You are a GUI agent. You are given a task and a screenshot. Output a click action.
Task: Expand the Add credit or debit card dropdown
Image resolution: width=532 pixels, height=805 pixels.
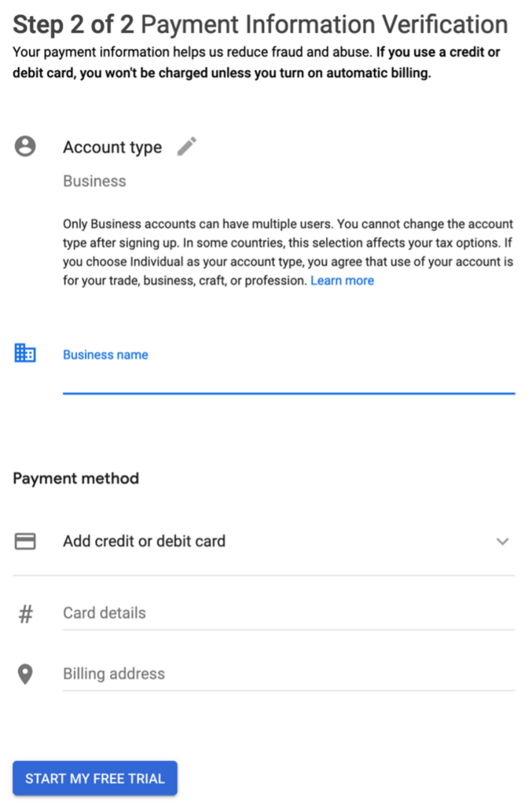click(x=502, y=541)
